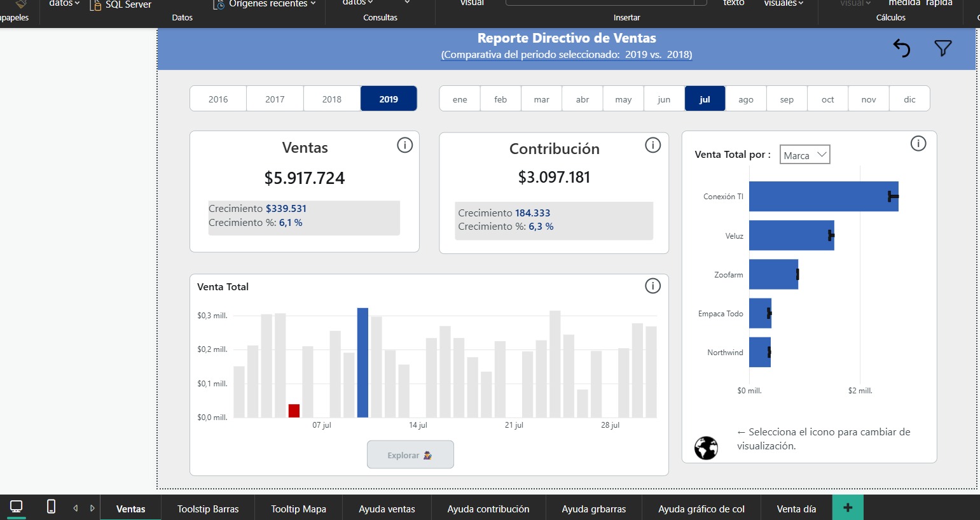Click the Empaca Todo bar

pos(760,313)
